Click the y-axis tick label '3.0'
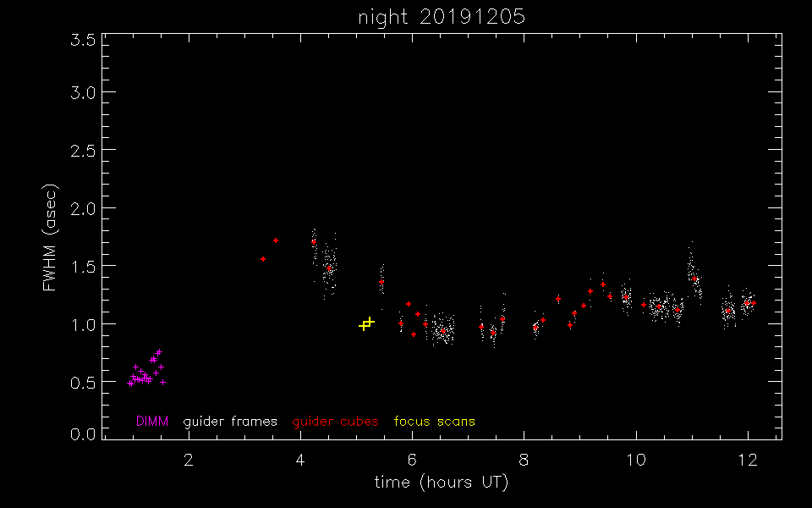This screenshot has width=812, height=508. coord(83,92)
